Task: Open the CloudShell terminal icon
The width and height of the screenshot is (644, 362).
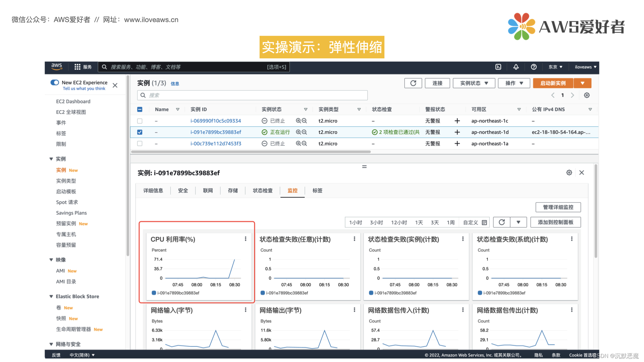Action: [498, 67]
